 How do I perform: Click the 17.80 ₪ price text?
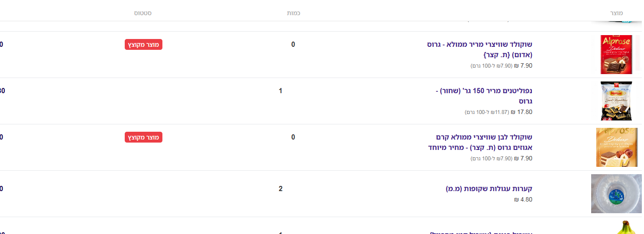pyautogui.click(x=521, y=112)
